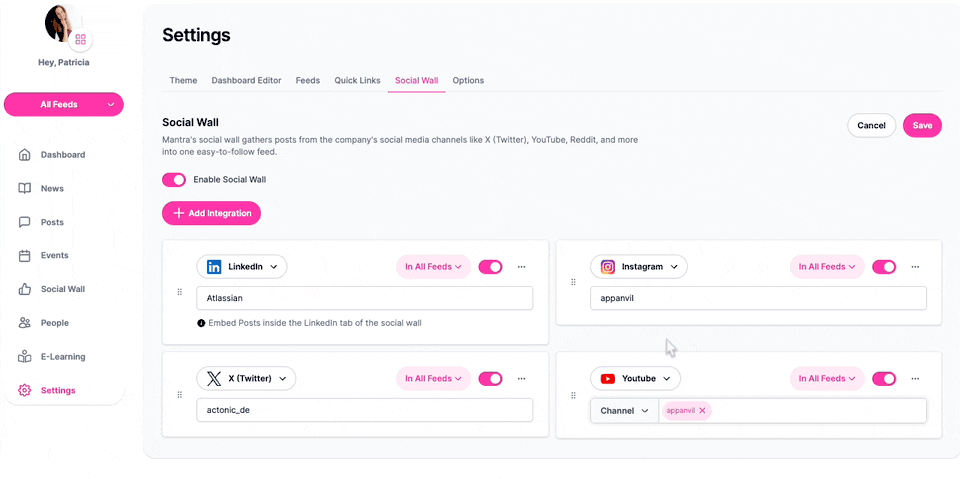Click the E-Learning icon in sidebar
Screen dimensions: 960x479
coord(24,356)
